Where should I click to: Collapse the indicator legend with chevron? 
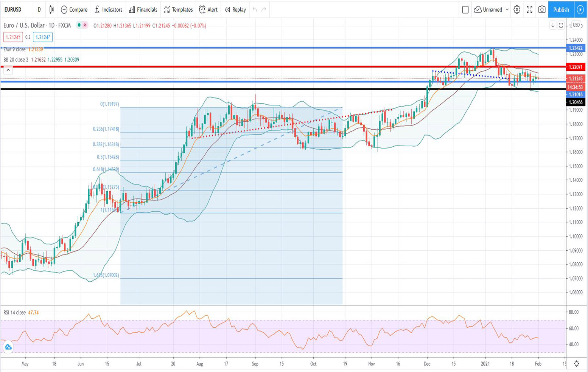(x=8, y=70)
